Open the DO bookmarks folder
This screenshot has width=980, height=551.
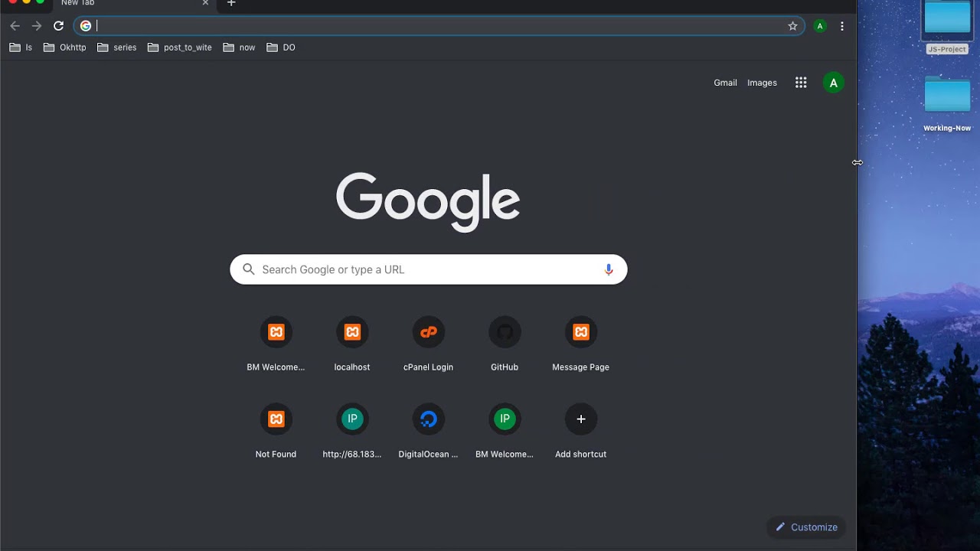281,47
